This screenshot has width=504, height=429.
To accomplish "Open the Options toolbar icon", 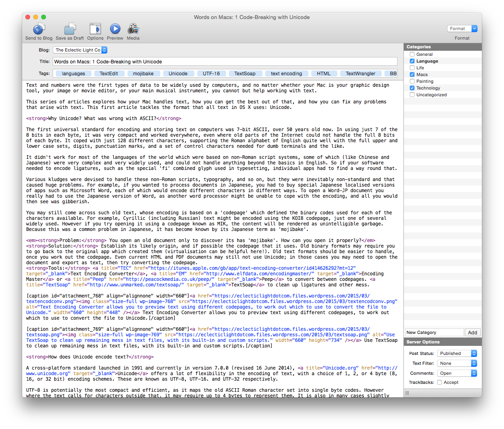I will 95,29.
